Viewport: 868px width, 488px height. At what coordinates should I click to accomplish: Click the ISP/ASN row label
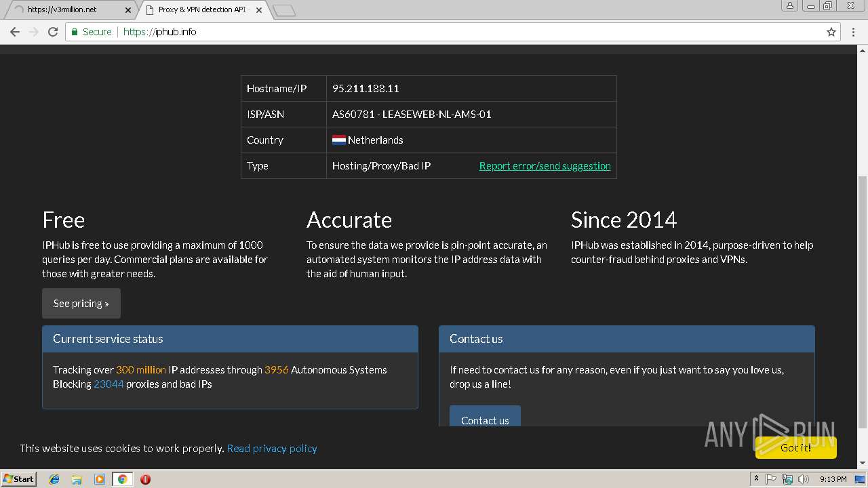coord(265,115)
